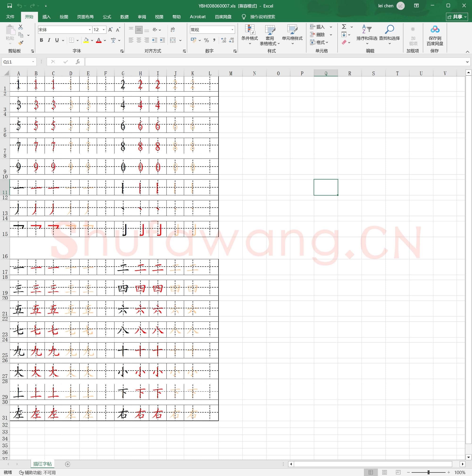Screen dimensions: 472x476
Task: Click the 共享 share button
Action: click(457, 17)
